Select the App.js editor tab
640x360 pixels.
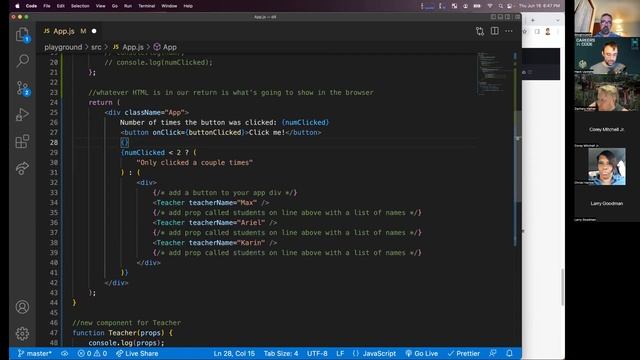pos(69,31)
